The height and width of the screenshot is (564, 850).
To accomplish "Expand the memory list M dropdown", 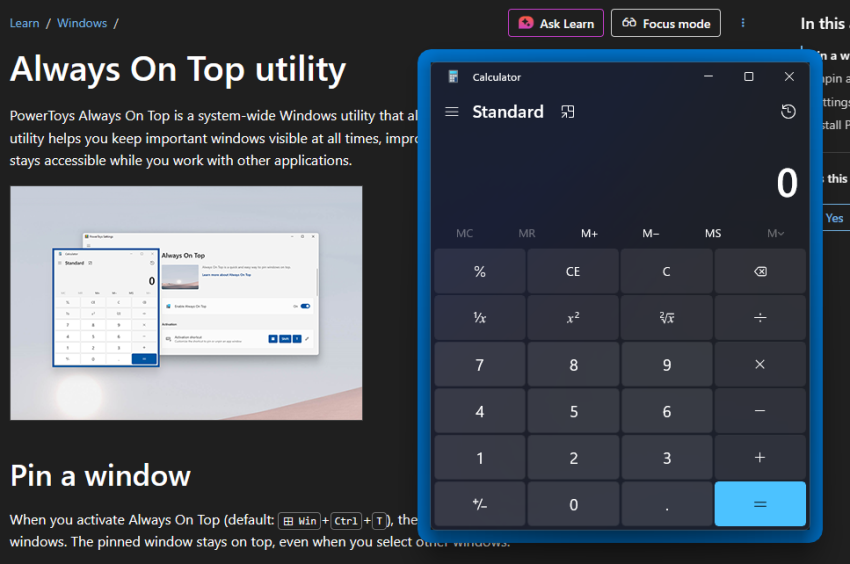I will pos(775,233).
